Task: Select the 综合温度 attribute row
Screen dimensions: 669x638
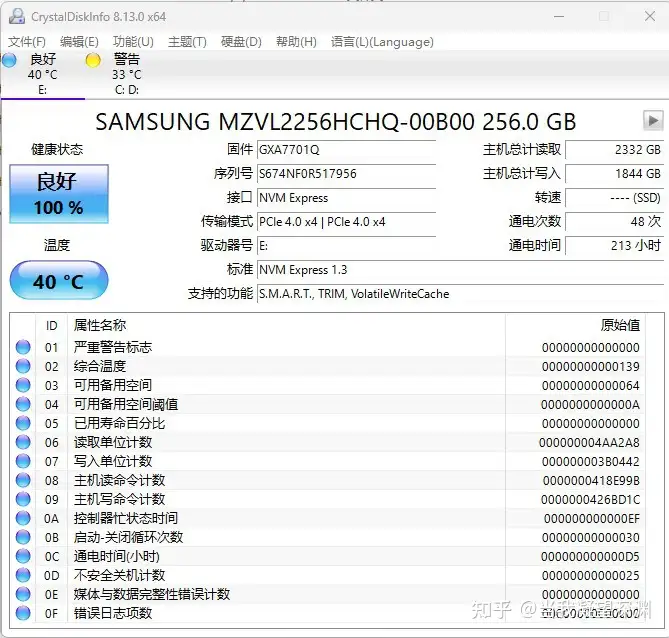Action: (328, 366)
